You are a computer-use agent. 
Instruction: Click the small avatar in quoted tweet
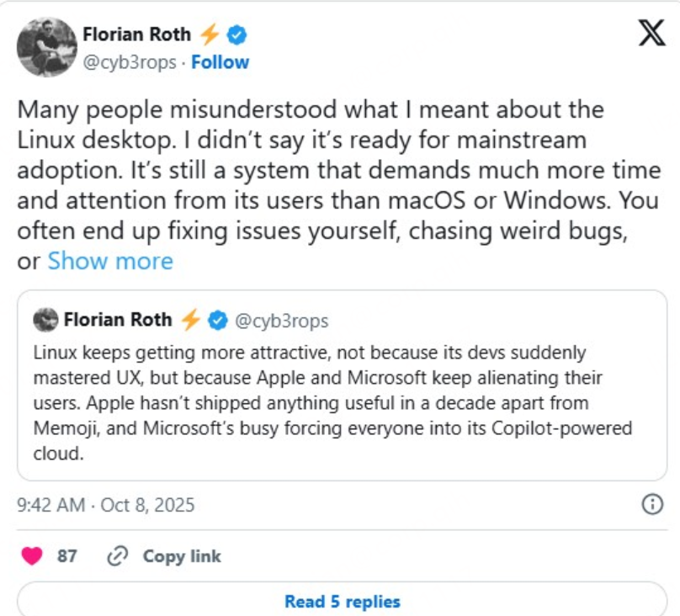tap(45, 320)
